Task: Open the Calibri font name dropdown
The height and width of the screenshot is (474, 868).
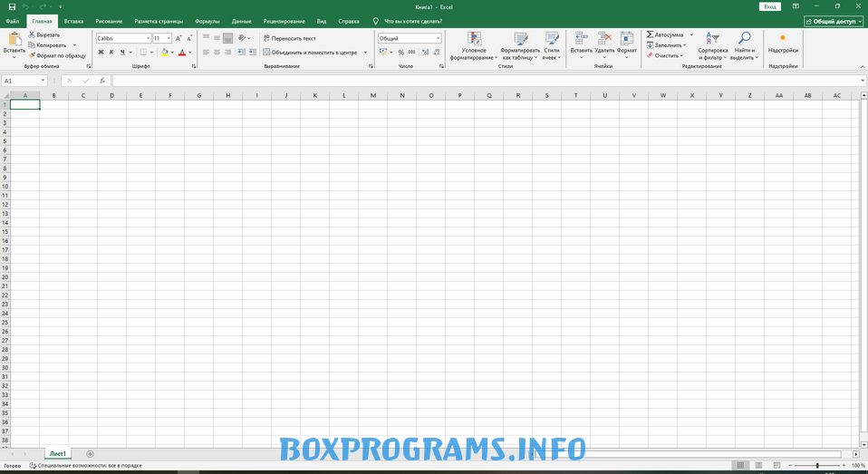Action: 147,38
